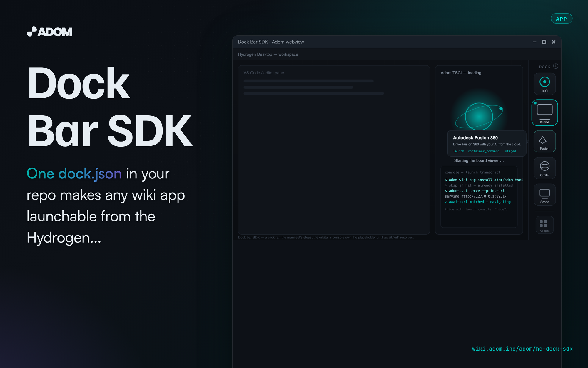Click the skip_if hit — already installed line

click(479, 185)
